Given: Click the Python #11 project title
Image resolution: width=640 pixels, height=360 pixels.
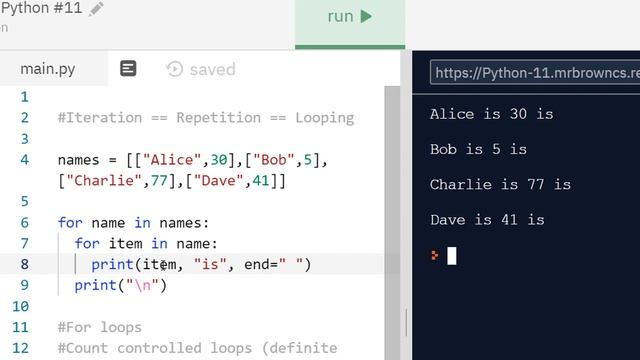Looking at the screenshot, I should pos(42,8).
